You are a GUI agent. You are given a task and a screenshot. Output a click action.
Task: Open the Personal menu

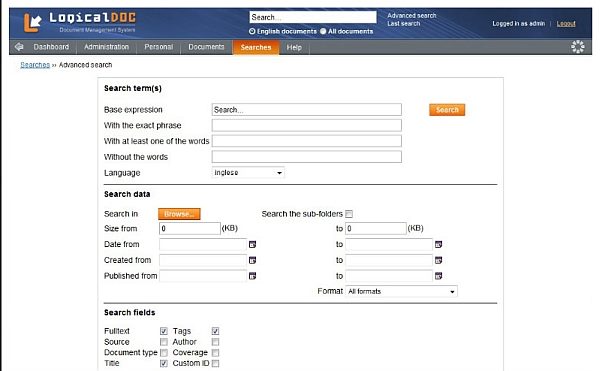pyautogui.click(x=158, y=47)
